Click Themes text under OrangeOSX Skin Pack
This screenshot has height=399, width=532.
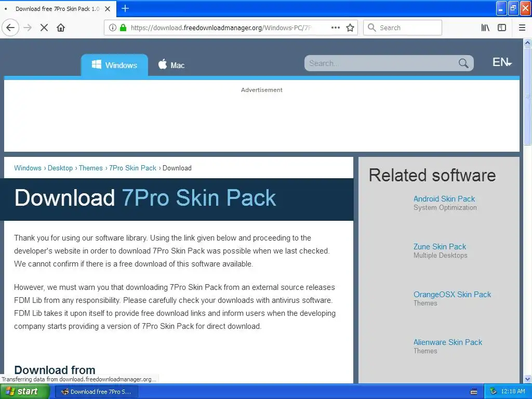point(425,303)
